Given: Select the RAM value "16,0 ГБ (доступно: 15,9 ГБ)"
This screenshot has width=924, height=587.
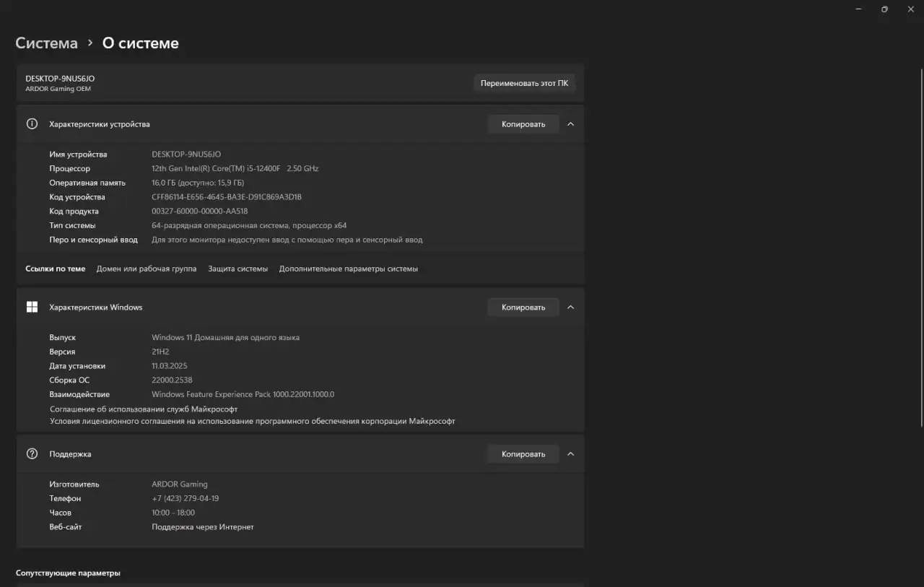Looking at the screenshot, I should [x=198, y=183].
